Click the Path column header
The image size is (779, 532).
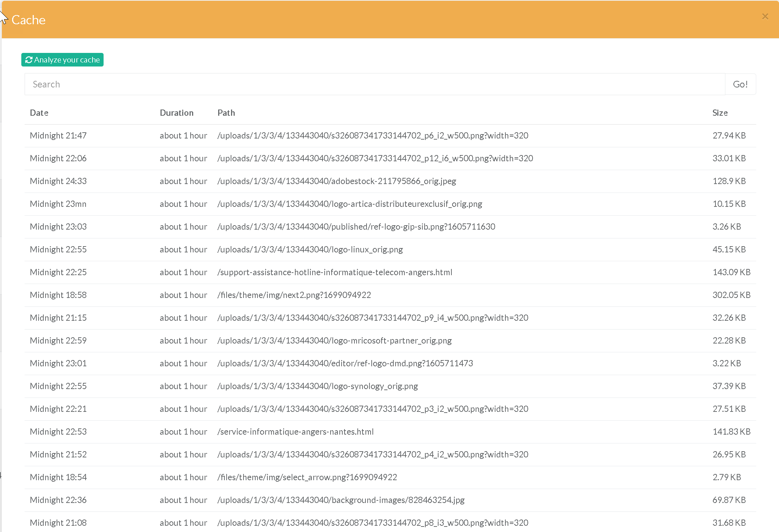(x=226, y=113)
